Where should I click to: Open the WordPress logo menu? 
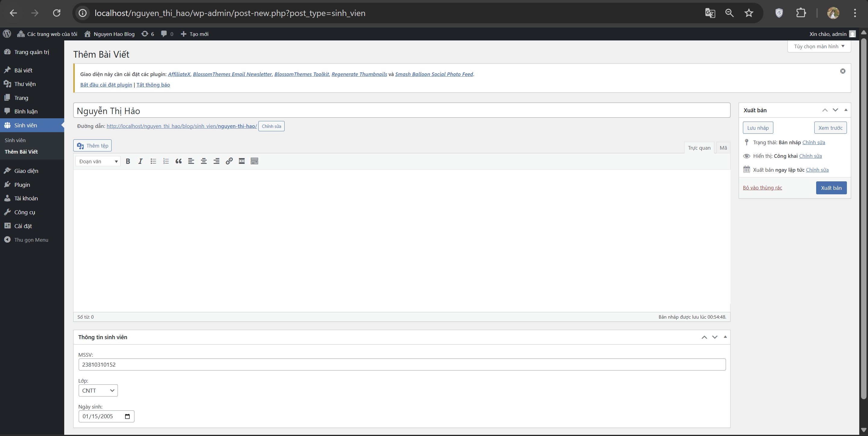(7, 34)
